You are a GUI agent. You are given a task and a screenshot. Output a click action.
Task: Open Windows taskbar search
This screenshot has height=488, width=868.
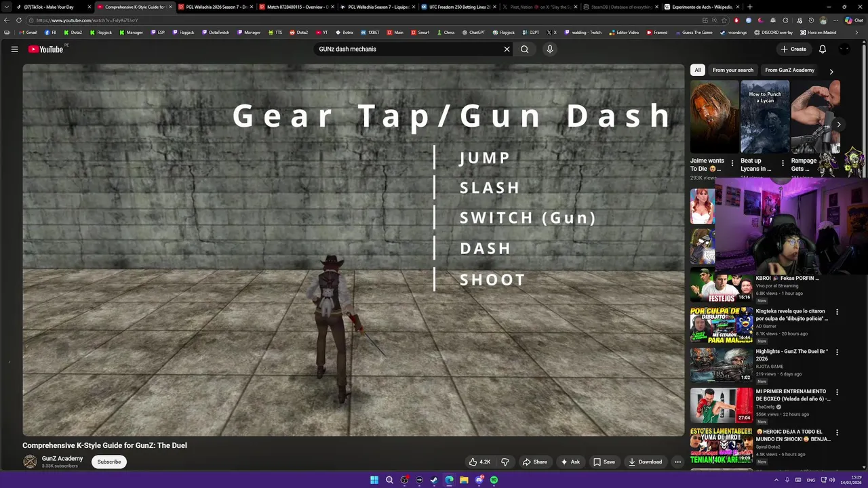coord(389,480)
